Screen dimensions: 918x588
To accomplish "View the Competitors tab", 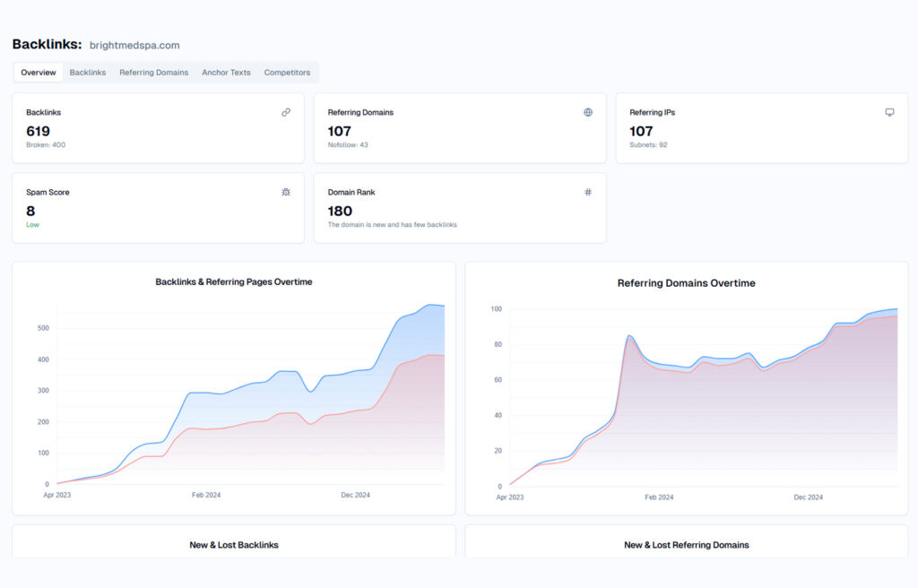I will click(x=286, y=73).
